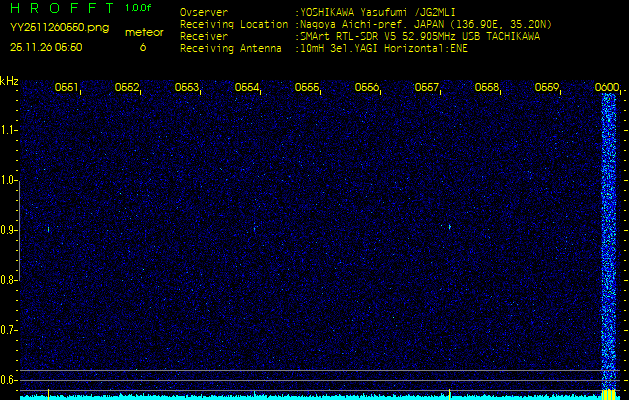Select the 0600 time marker

pyautogui.click(x=607, y=88)
